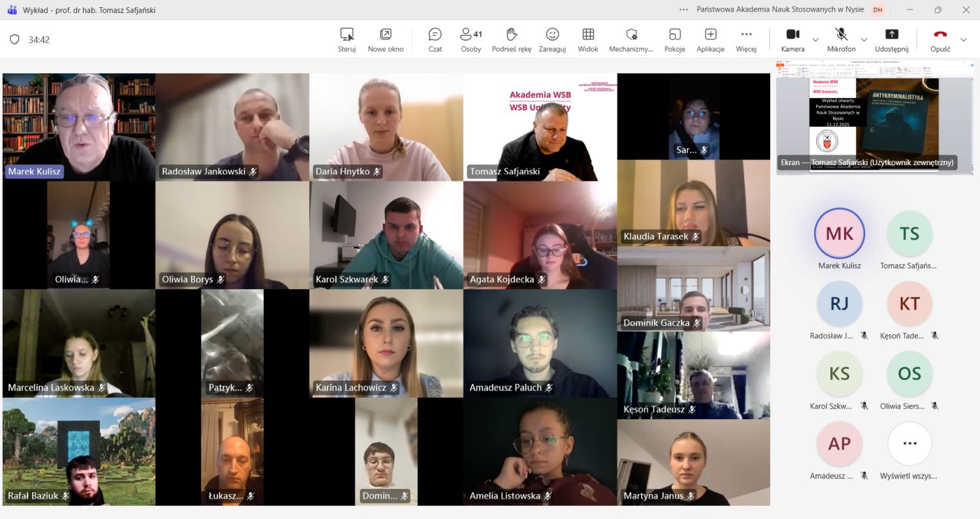Open the Zareaguj reactions menu
980x519 pixels.
pos(552,39)
